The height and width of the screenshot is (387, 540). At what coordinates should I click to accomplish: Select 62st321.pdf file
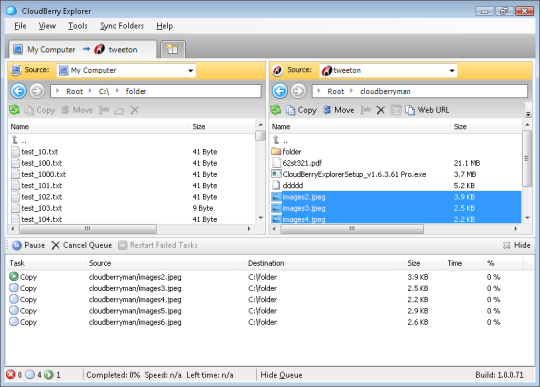[x=396, y=163]
